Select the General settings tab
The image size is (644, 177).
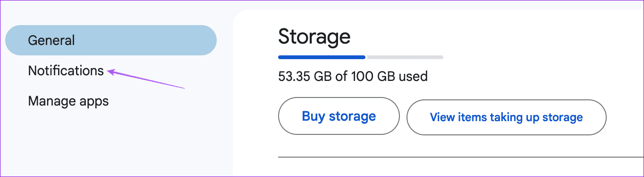(x=111, y=40)
